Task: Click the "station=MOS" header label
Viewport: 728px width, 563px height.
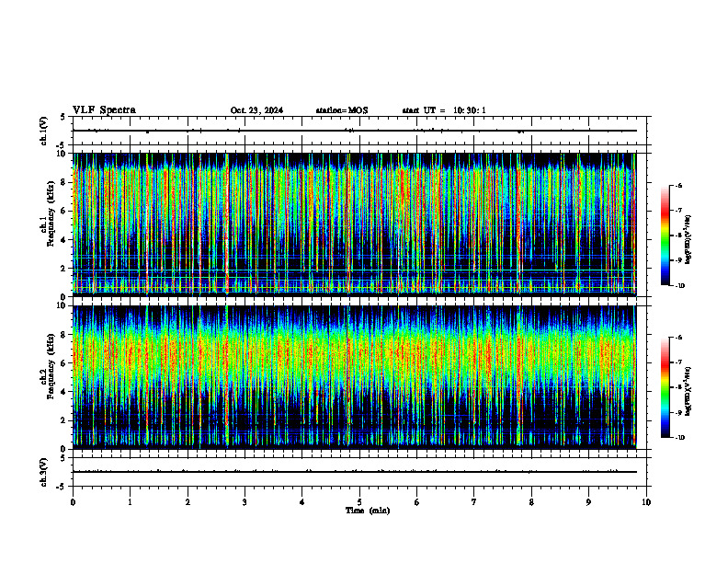Action: pos(342,110)
